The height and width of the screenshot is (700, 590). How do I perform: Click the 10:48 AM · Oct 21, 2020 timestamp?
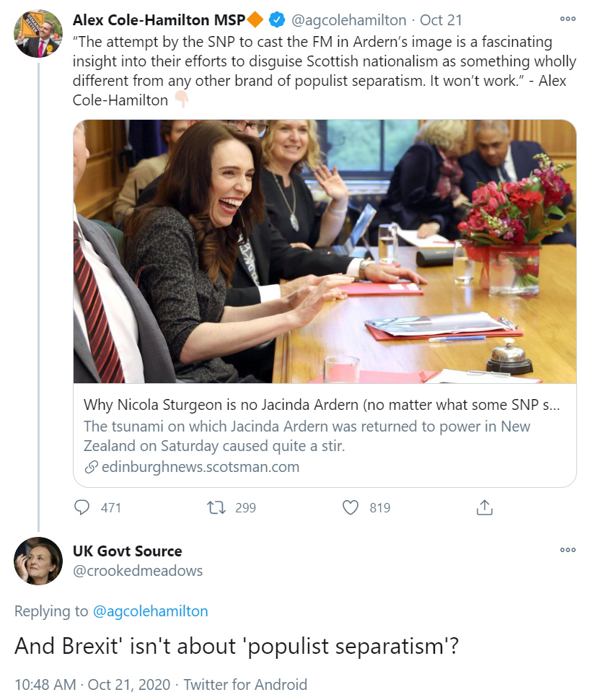(x=92, y=684)
